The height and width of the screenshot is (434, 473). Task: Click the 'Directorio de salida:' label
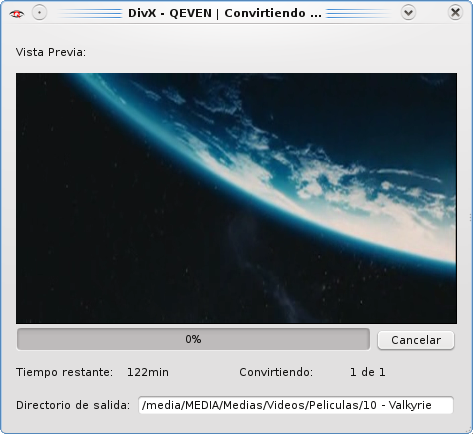[73, 405]
